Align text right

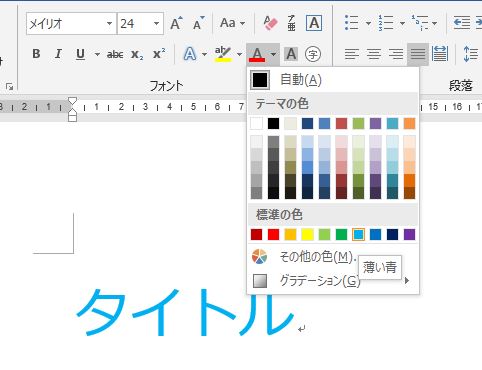(x=396, y=54)
